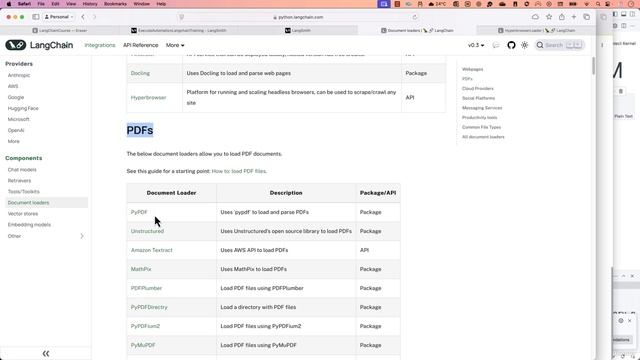Click the Search input field

pyautogui.click(x=559, y=45)
